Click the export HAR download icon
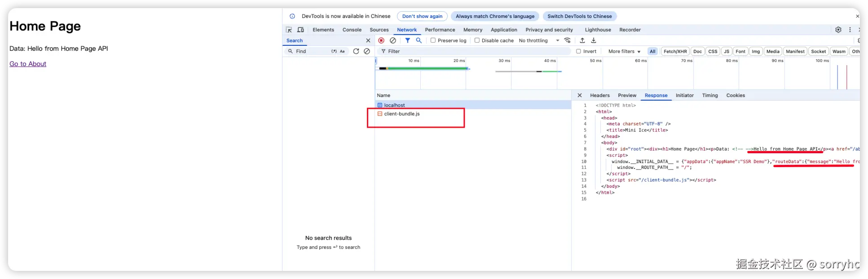868x279 pixels. (594, 40)
